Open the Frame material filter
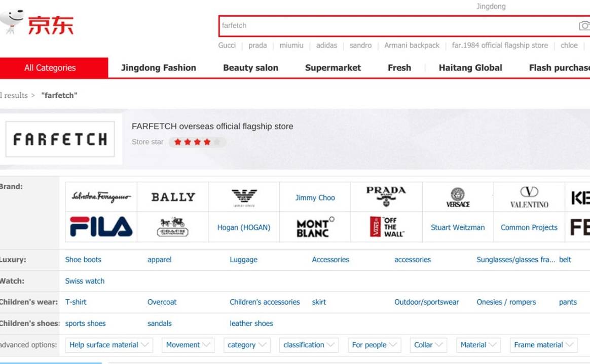 tap(543, 345)
